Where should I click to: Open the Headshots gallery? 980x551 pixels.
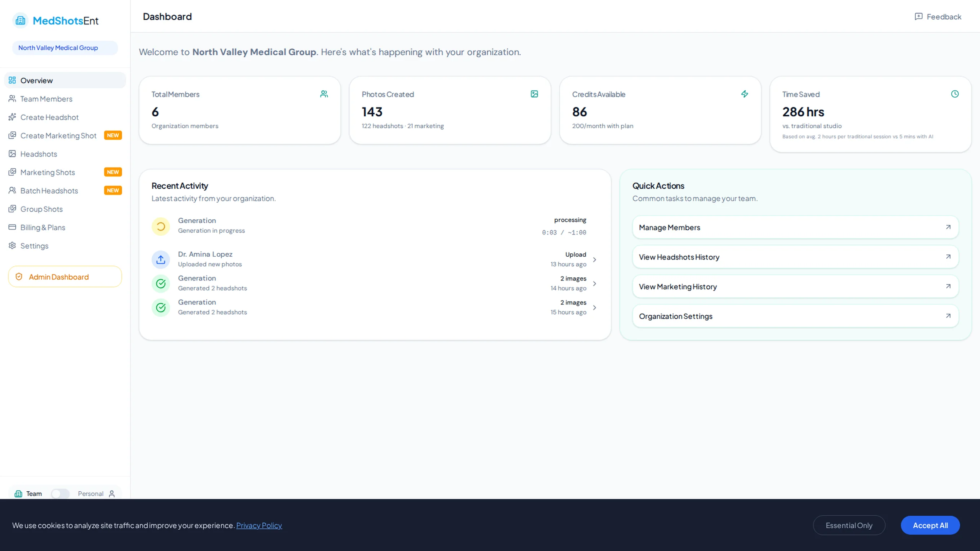click(x=39, y=154)
